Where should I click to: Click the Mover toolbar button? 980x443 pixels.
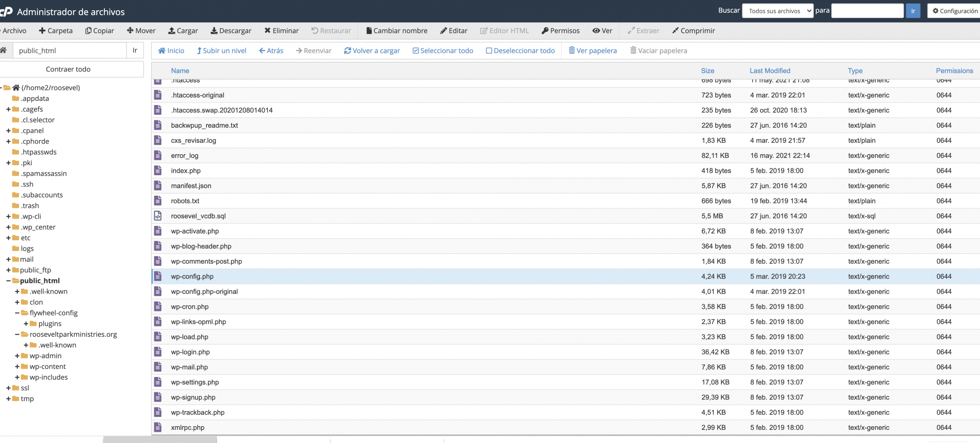pyautogui.click(x=141, y=31)
